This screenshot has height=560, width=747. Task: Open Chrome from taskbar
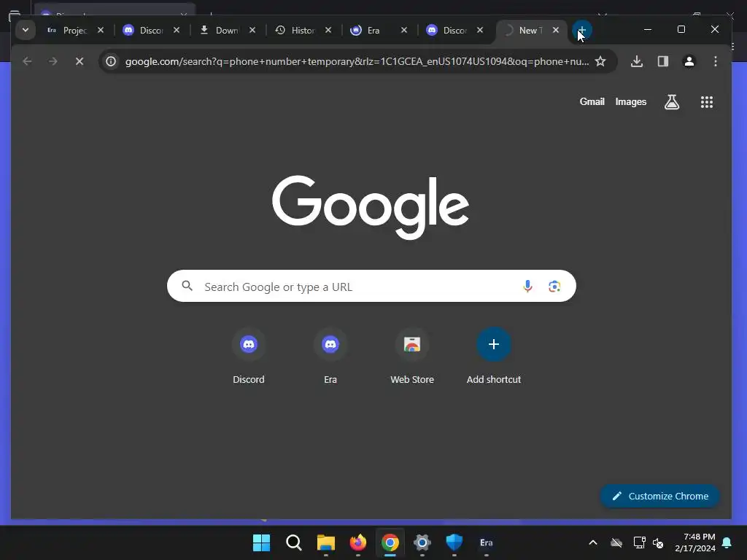click(390, 542)
